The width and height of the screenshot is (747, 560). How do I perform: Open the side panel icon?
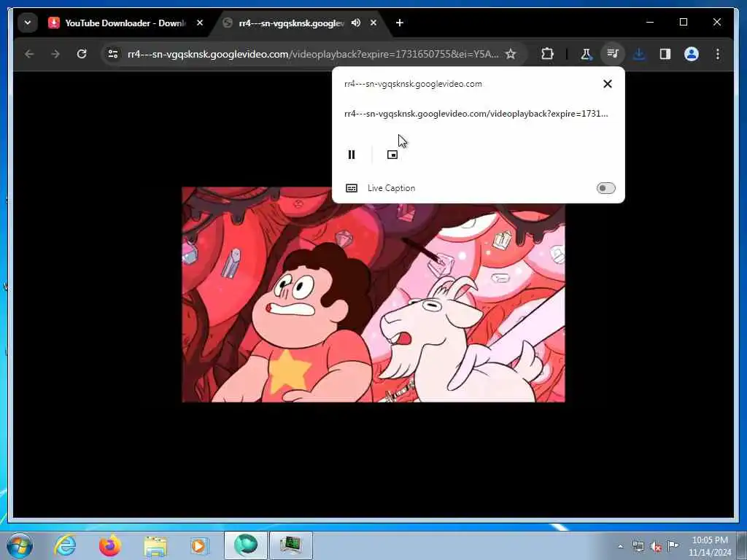coord(665,54)
